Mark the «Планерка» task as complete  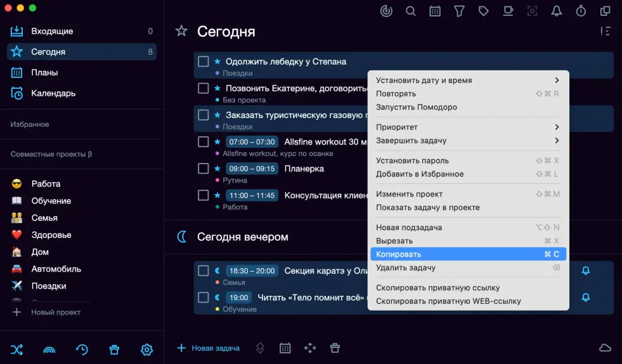(204, 169)
